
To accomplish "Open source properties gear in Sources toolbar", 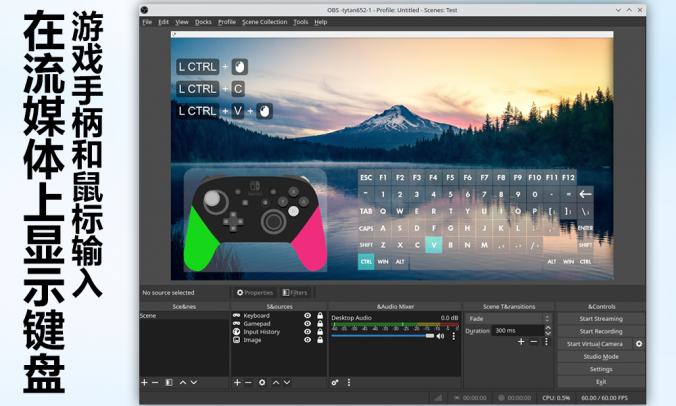I will pos(262,382).
